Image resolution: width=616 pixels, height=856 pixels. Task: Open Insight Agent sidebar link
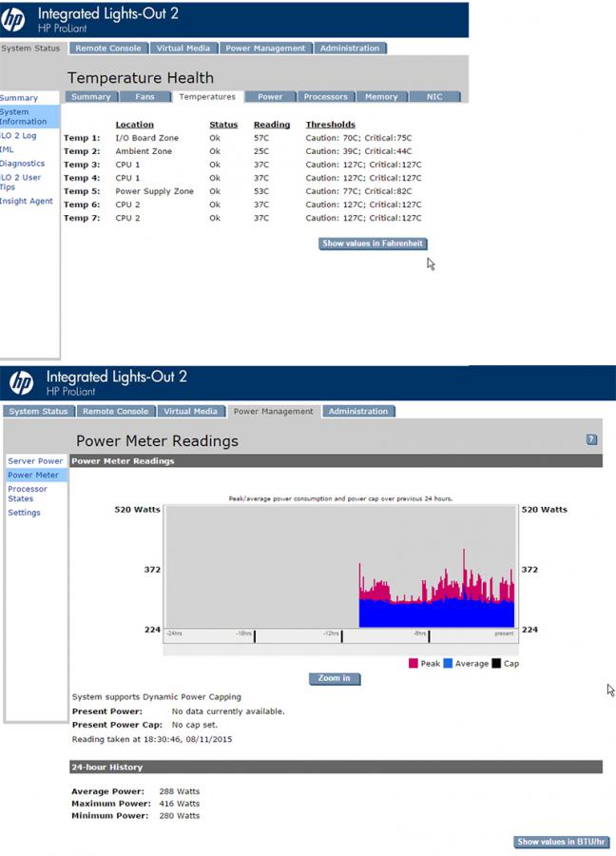pyautogui.click(x=27, y=201)
